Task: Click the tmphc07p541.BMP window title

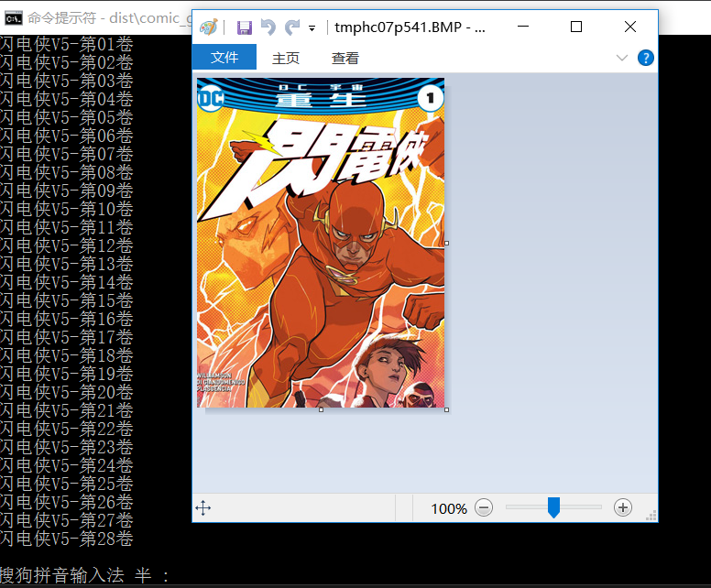Action: 410,27
